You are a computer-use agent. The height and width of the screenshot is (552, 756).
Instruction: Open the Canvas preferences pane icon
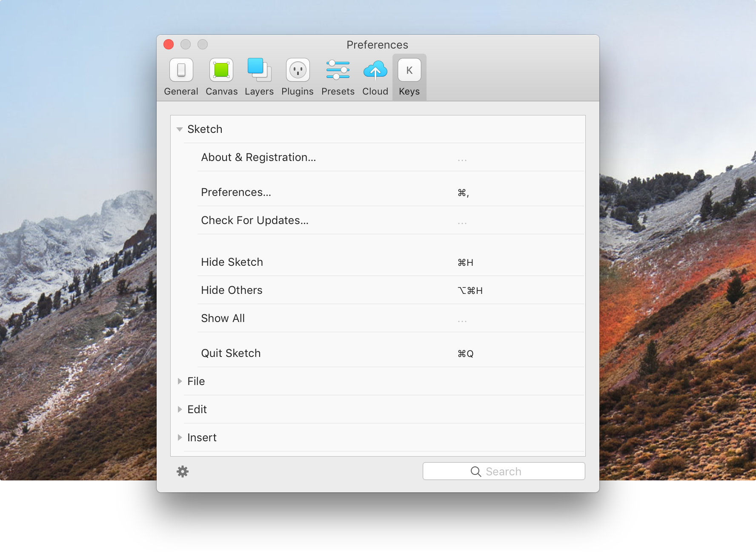pyautogui.click(x=221, y=70)
